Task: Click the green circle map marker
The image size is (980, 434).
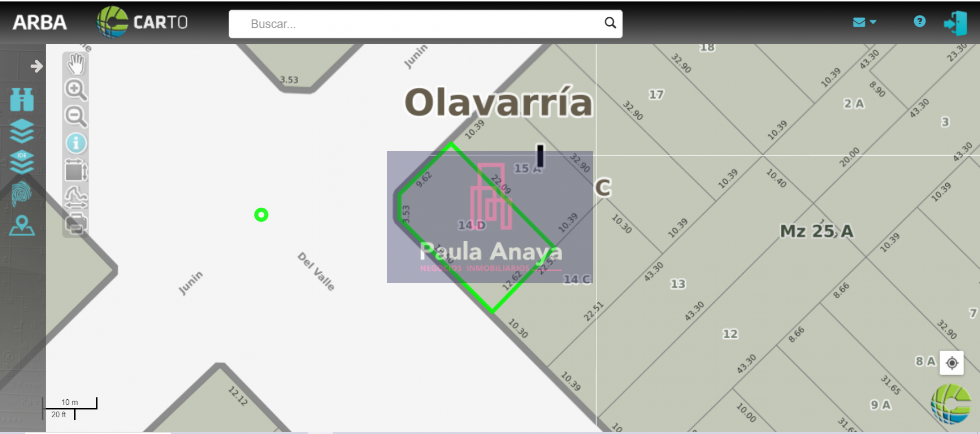Action: 261,215
